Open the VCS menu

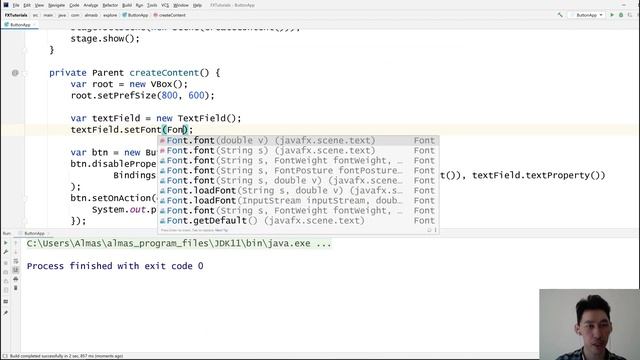coord(165,5)
